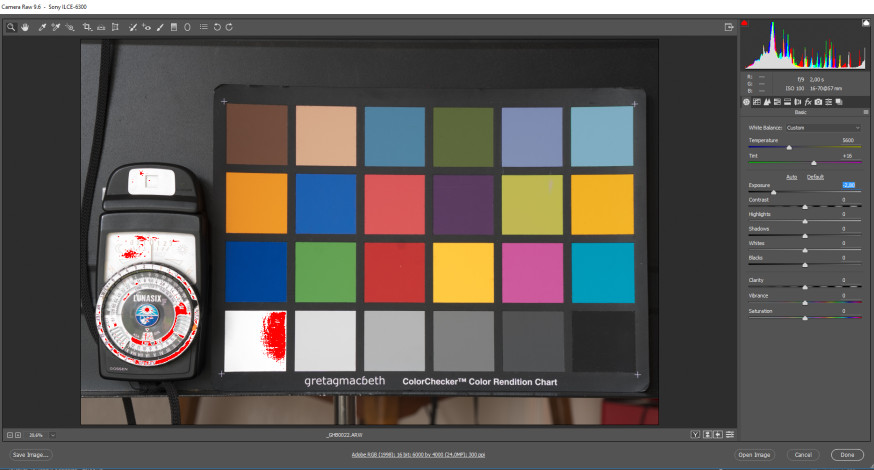This screenshot has width=874, height=470.
Task: Open the Effects fx panel tab
Action: (x=808, y=102)
